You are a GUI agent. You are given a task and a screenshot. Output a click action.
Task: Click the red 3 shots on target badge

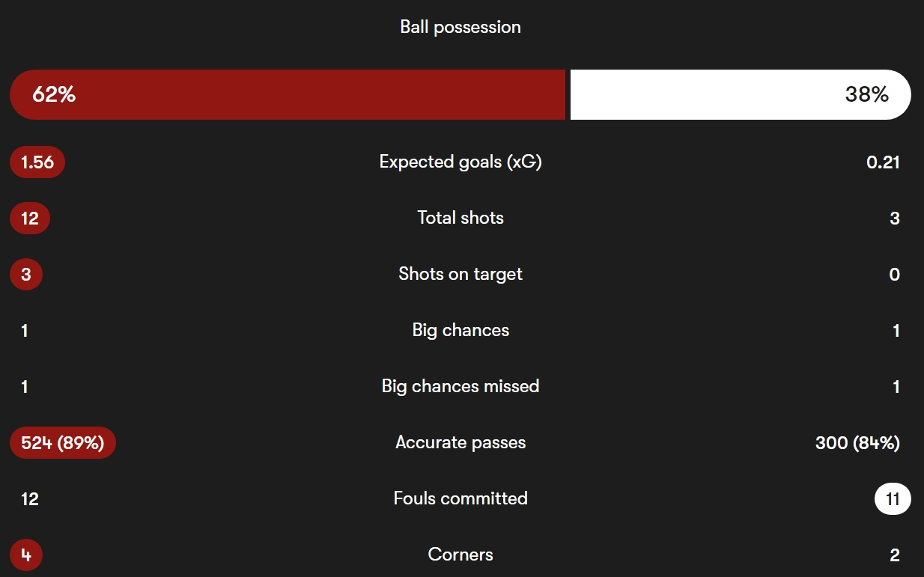(x=26, y=275)
